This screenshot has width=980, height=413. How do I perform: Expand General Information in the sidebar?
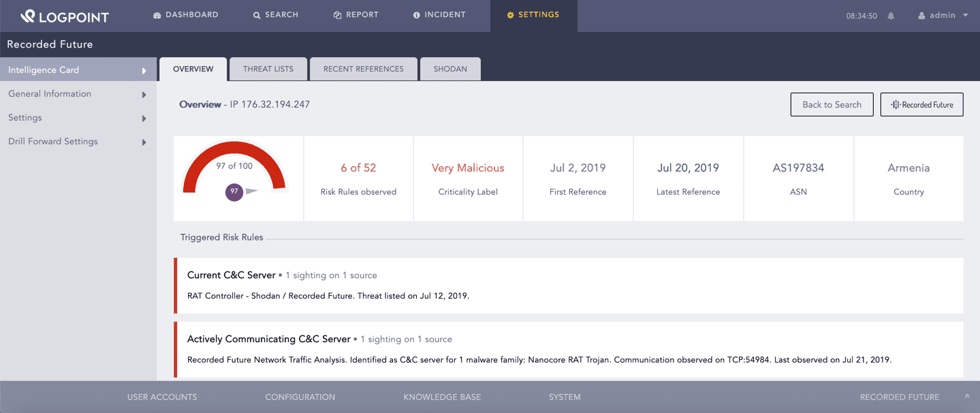[78, 94]
